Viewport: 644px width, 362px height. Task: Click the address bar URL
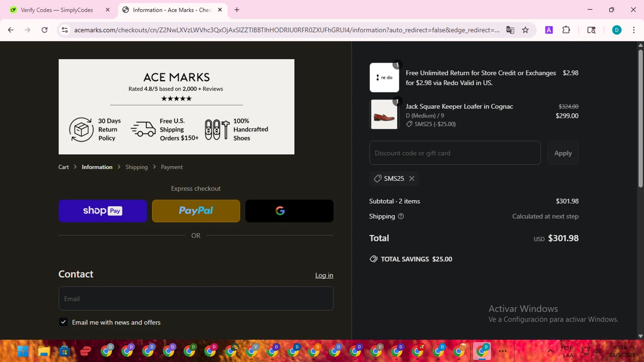click(286, 30)
